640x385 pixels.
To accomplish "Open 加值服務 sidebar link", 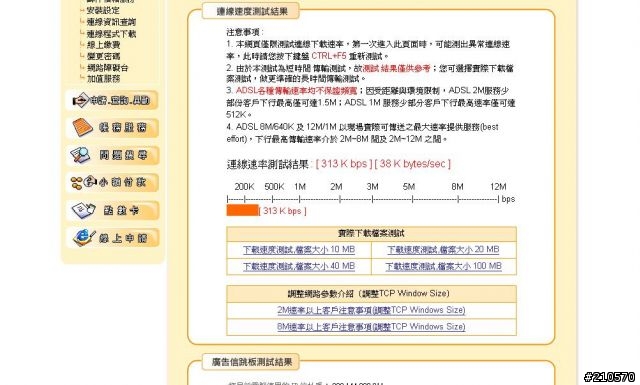I will [103, 78].
